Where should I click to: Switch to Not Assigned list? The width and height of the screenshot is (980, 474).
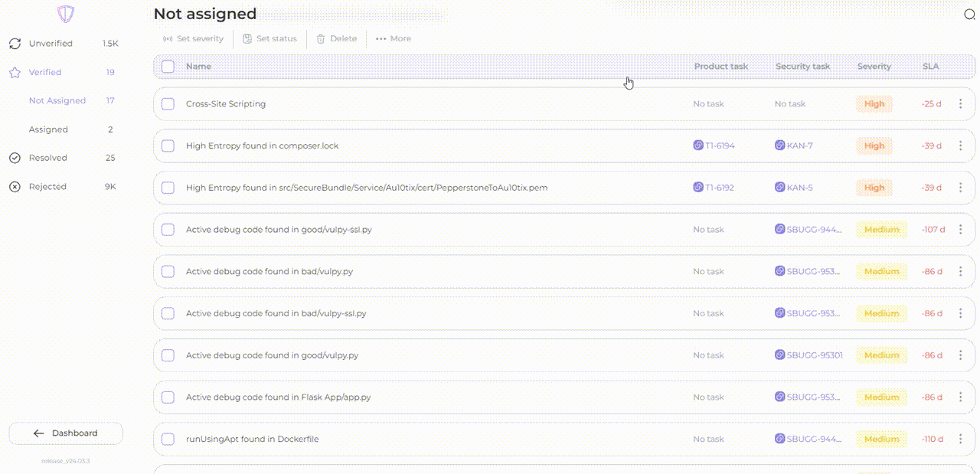click(x=57, y=101)
